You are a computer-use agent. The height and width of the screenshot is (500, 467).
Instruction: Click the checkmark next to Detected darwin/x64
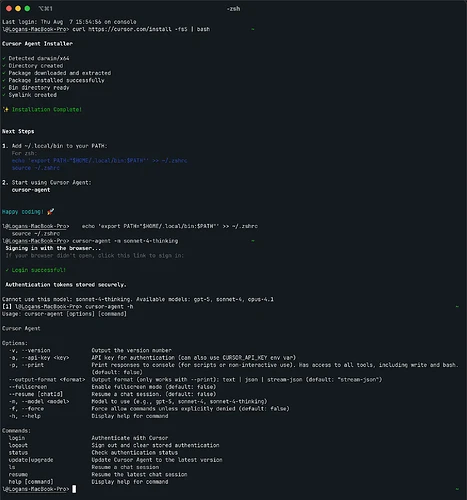click(4, 58)
